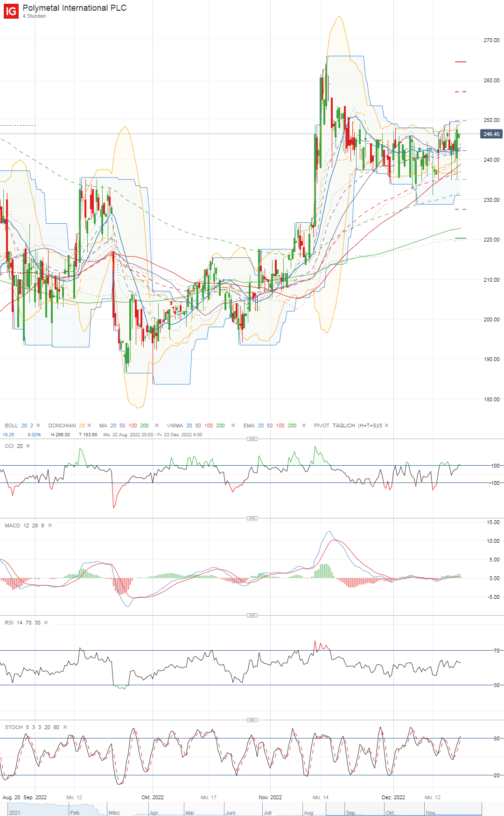The width and height of the screenshot is (504, 816).
Task: Click the '4 Stunden' timeframe label
Action: 35,16
